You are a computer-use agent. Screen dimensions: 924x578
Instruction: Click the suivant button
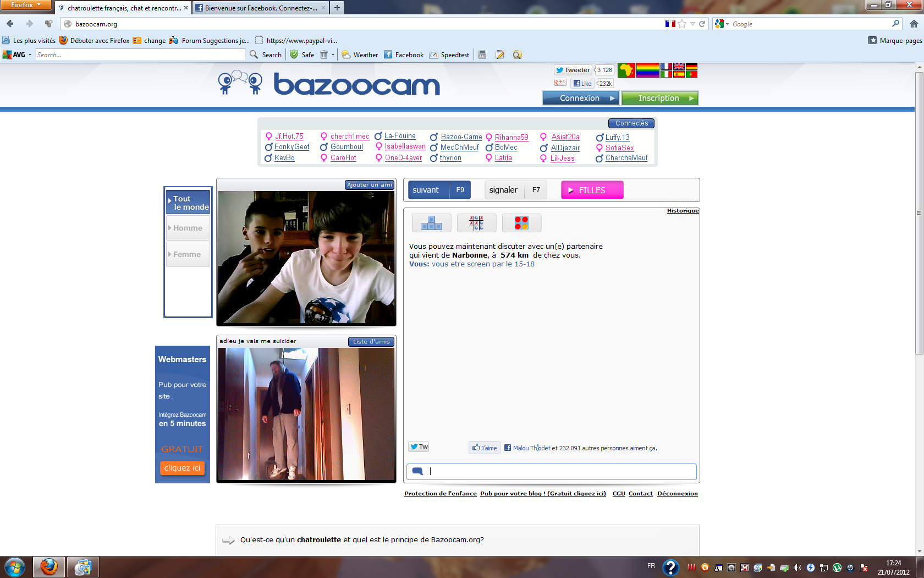(x=439, y=190)
